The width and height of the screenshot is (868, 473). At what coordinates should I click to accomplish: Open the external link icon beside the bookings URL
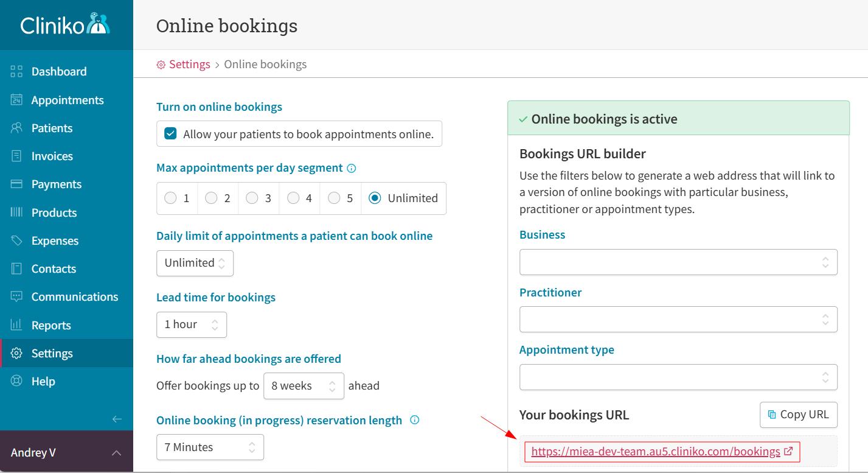[789, 452]
